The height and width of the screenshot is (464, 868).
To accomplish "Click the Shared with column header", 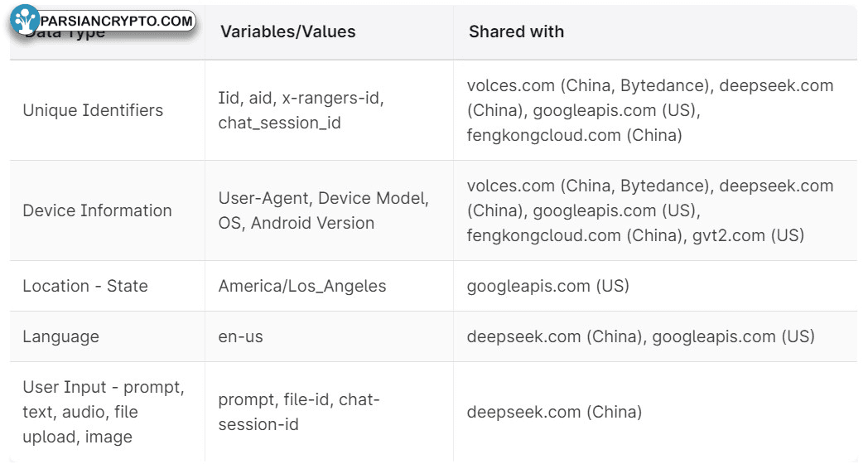I will (516, 32).
